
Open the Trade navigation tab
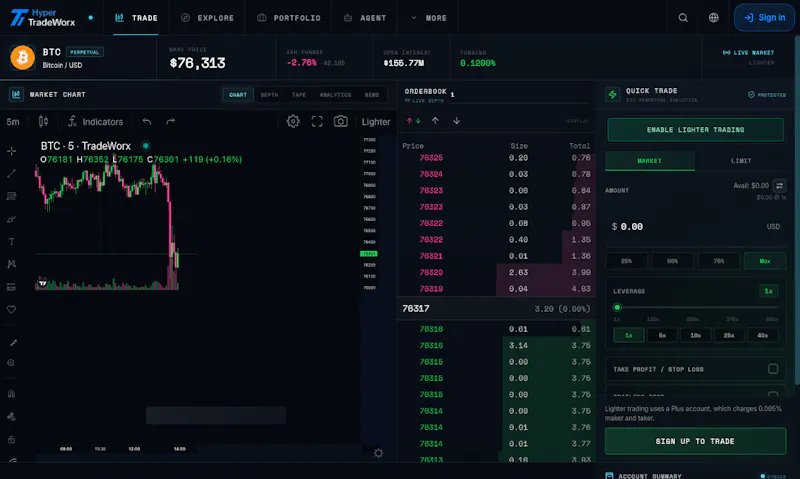[x=136, y=18]
